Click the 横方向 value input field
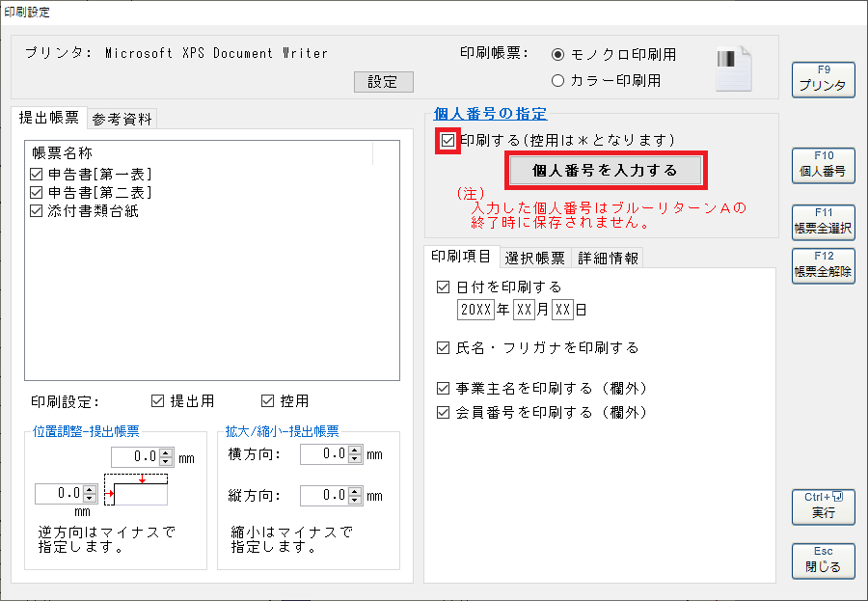Image resolution: width=868 pixels, height=601 pixels. pyautogui.click(x=324, y=454)
